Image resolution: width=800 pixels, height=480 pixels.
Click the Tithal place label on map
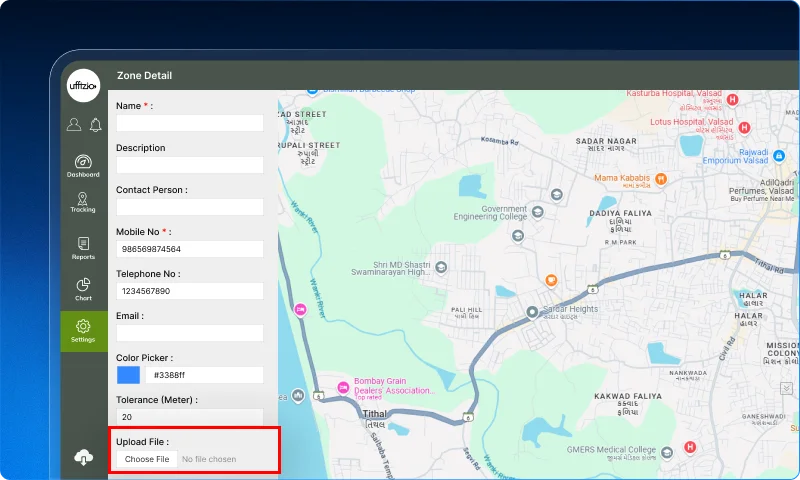[374, 414]
